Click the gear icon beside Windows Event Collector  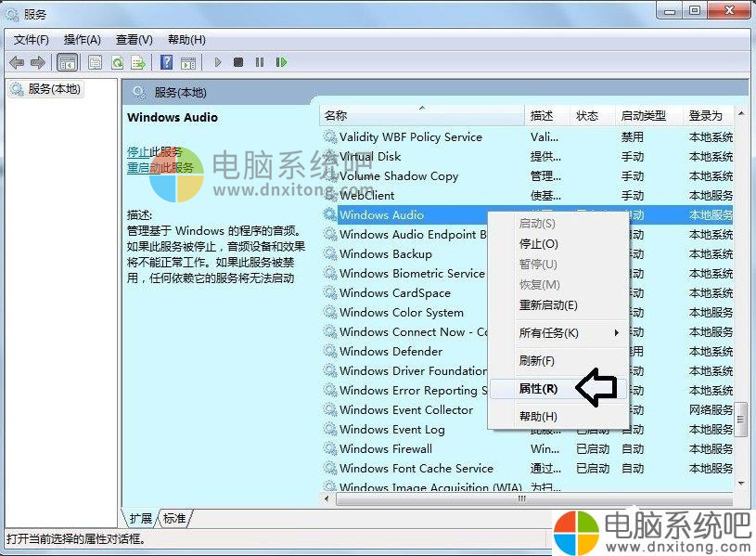tap(330, 409)
